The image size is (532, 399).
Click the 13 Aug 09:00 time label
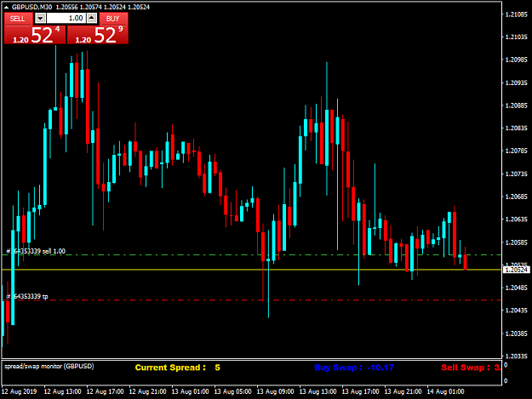tap(275, 391)
